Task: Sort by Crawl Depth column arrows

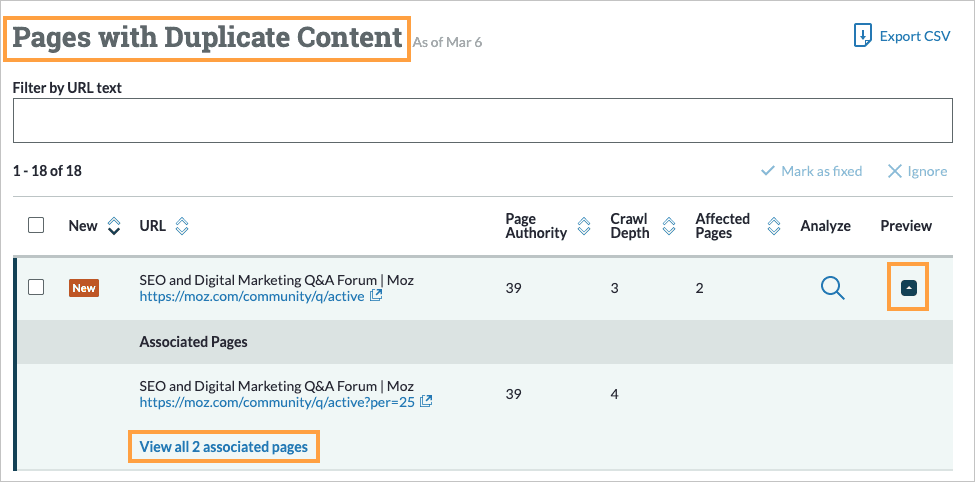Action: 666,226
